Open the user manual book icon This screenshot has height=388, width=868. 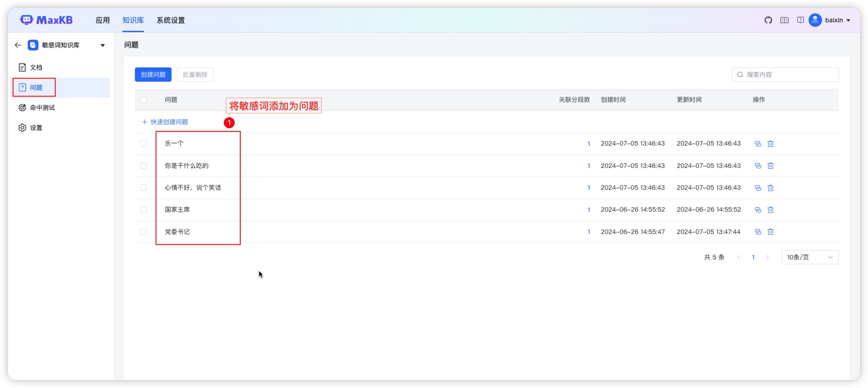[784, 20]
